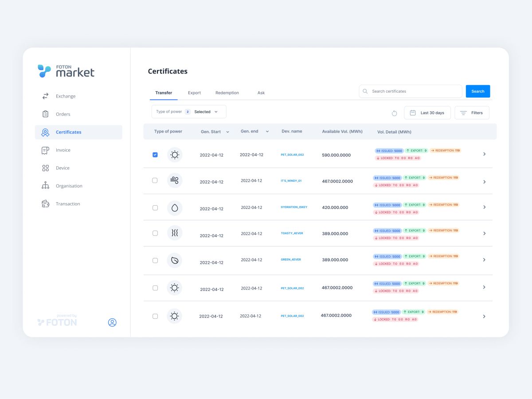
Task: Open the Type of power dropdown
Action: [x=189, y=112]
